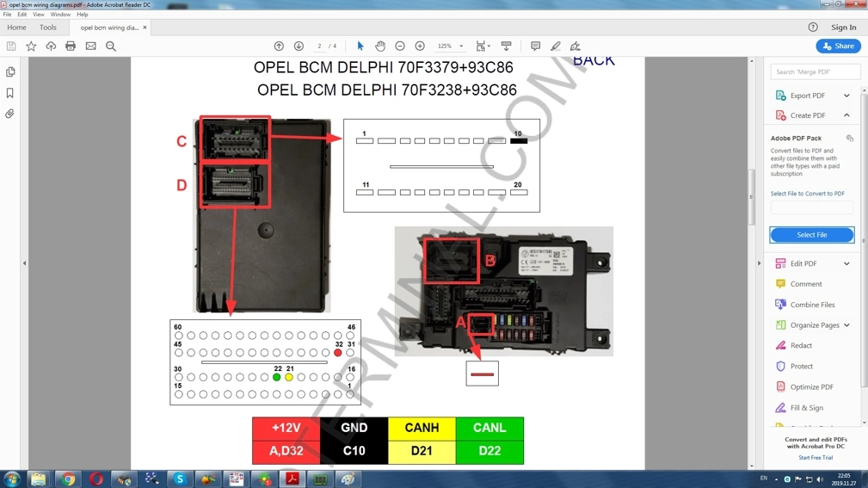Open the Paint palette taskbar icon
Image resolution: width=868 pixels, height=488 pixels.
(348, 479)
